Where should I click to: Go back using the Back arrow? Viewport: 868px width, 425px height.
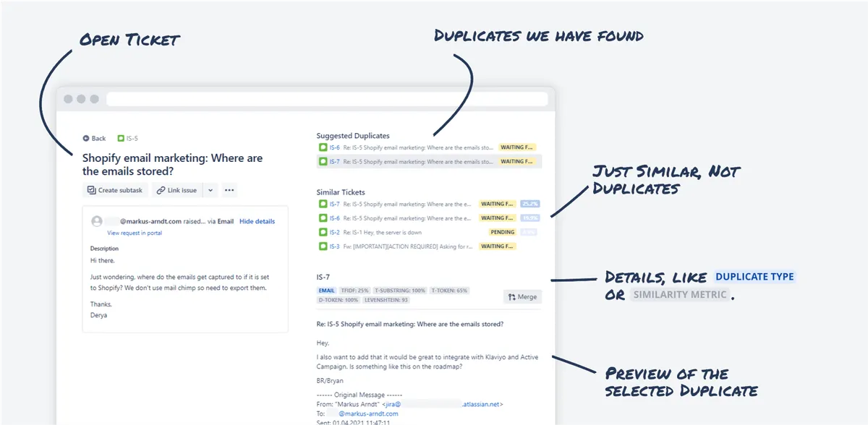tap(94, 138)
